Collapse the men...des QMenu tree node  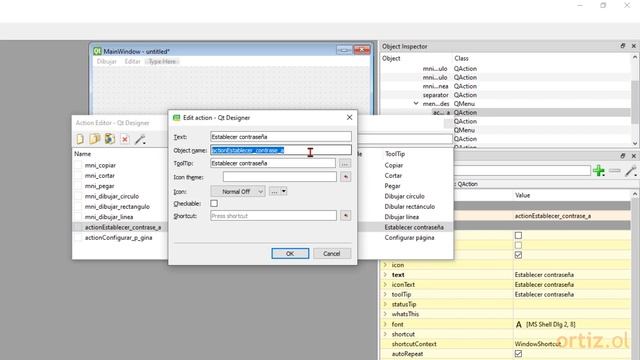coord(416,104)
